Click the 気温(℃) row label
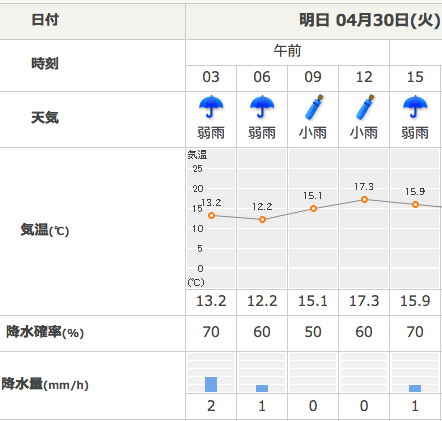 pyautogui.click(x=45, y=230)
